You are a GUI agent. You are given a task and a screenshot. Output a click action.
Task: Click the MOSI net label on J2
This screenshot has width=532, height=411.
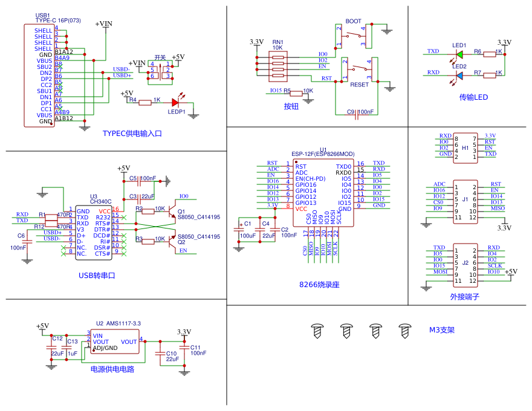point(440,271)
